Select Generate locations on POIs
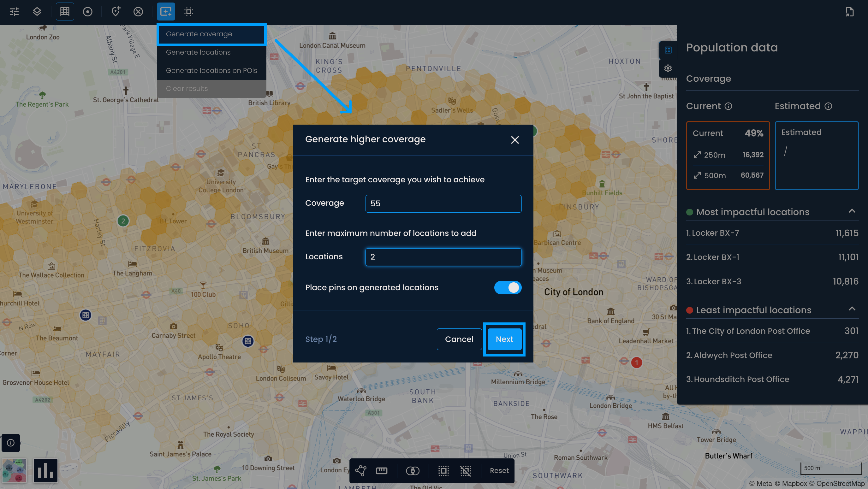This screenshot has height=489, width=868. coord(211,70)
